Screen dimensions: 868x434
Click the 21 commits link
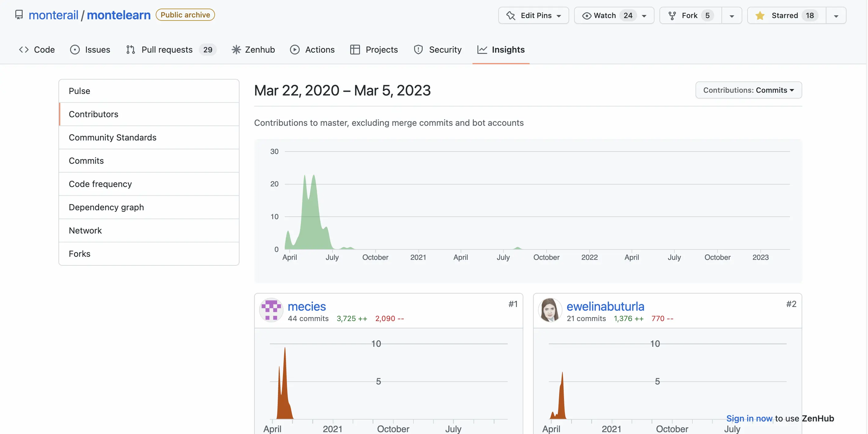click(x=586, y=318)
